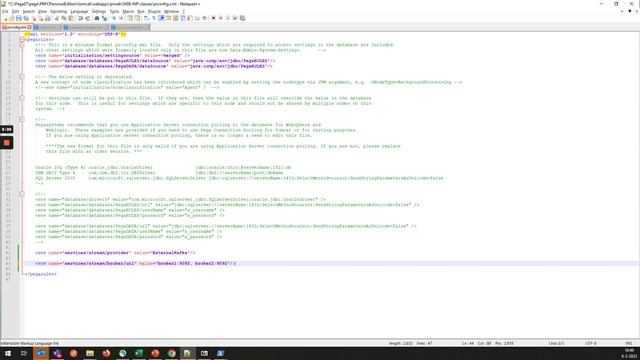The height and width of the screenshot is (360, 640).
Task: Collapse the comment fold marker on line 9
Action: [22, 77]
